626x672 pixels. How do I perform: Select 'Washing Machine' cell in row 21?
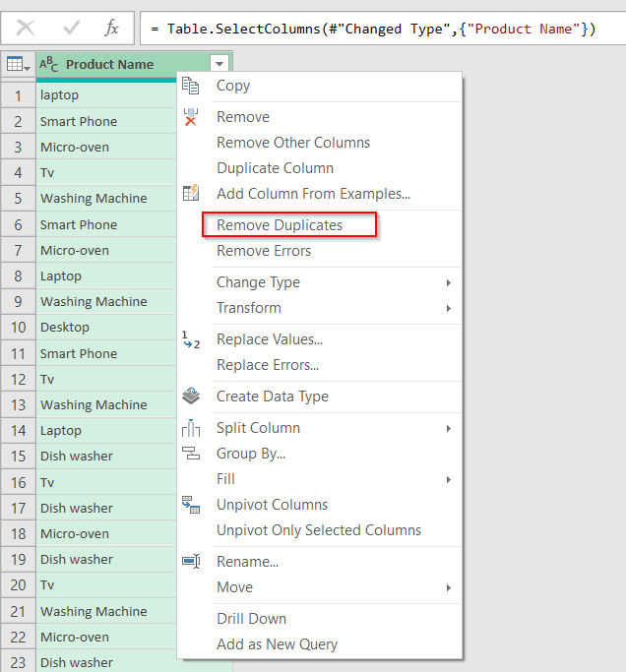click(x=106, y=611)
